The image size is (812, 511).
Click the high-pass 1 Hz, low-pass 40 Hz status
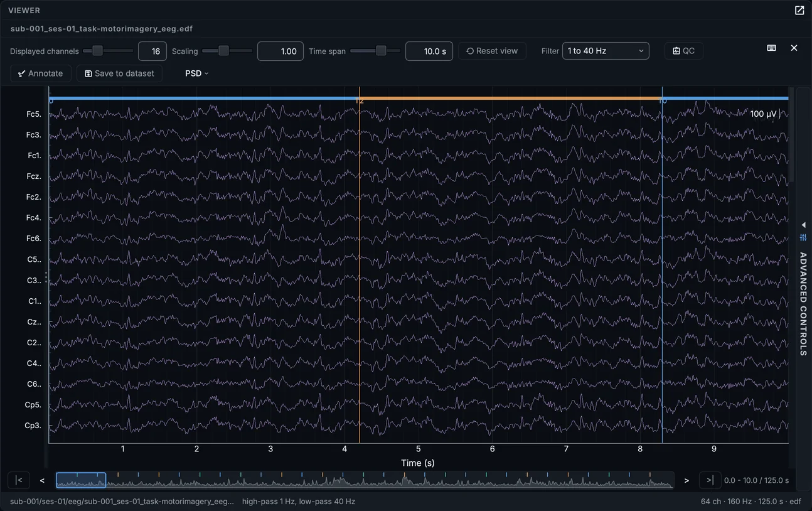point(299,502)
